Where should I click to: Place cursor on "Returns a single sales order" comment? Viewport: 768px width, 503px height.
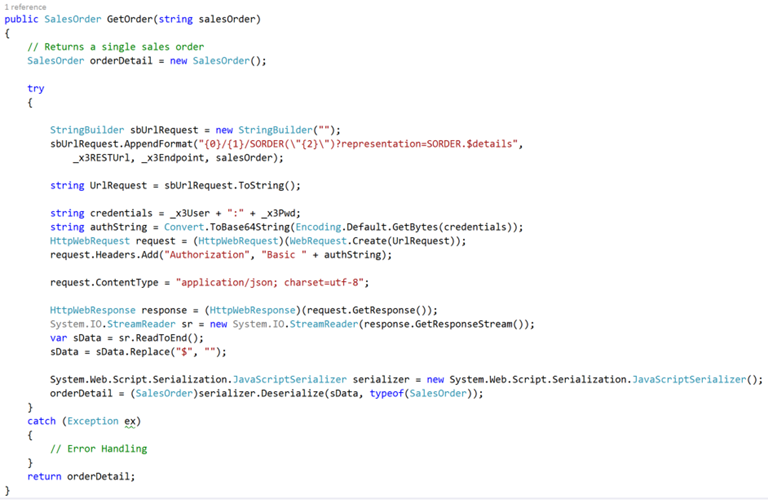[x=123, y=47]
